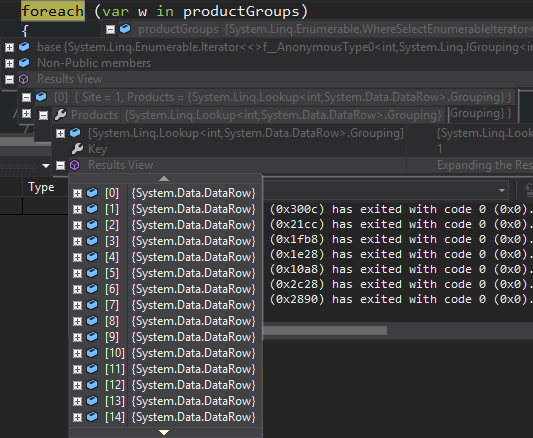
Task: Click the cube icon of DataRow [10]
Action: [92, 353]
